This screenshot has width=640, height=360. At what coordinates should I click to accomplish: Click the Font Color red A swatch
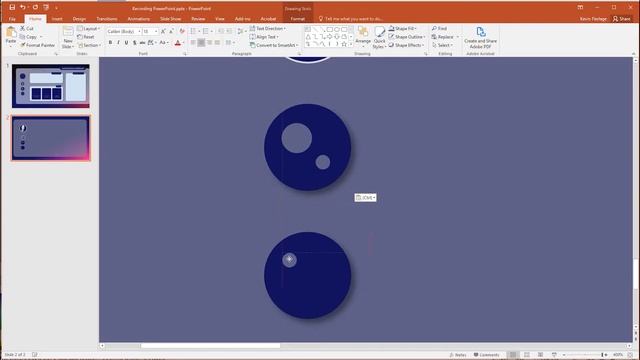tap(178, 43)
